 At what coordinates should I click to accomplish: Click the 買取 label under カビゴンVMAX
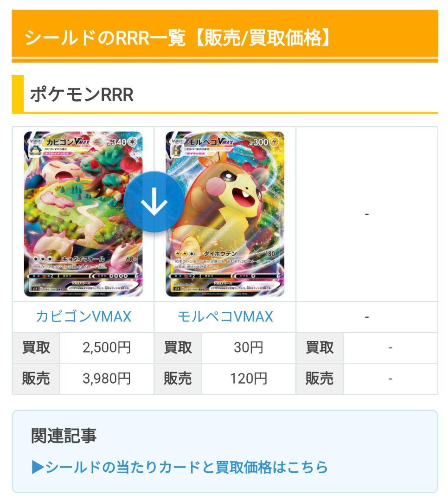tap(36, 347)
